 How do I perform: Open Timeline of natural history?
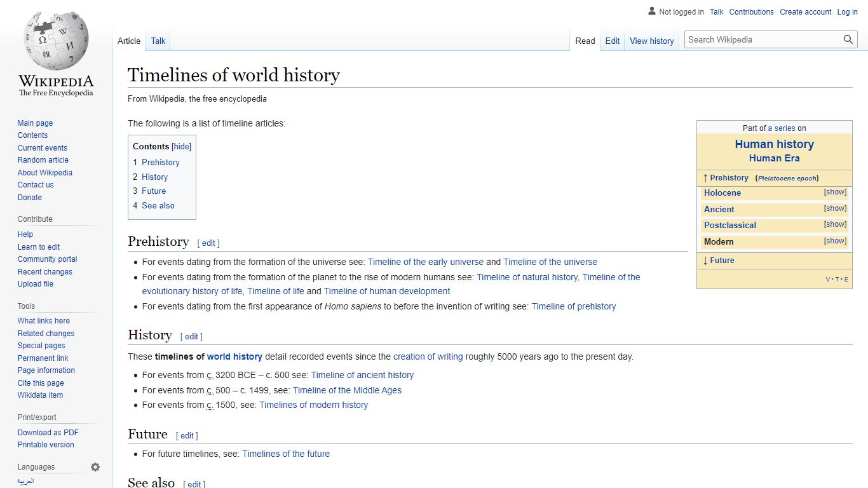pyautogui.click(x=527, y=277)
